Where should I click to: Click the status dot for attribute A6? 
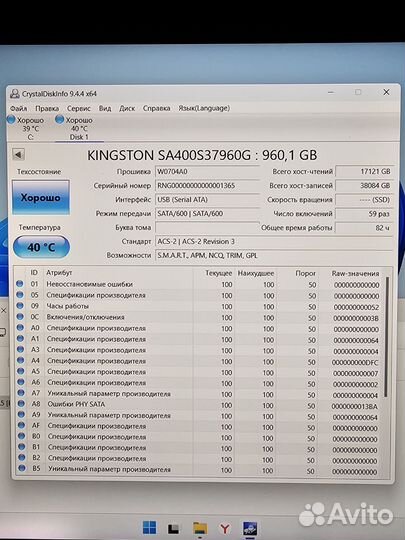click(21, 382)
